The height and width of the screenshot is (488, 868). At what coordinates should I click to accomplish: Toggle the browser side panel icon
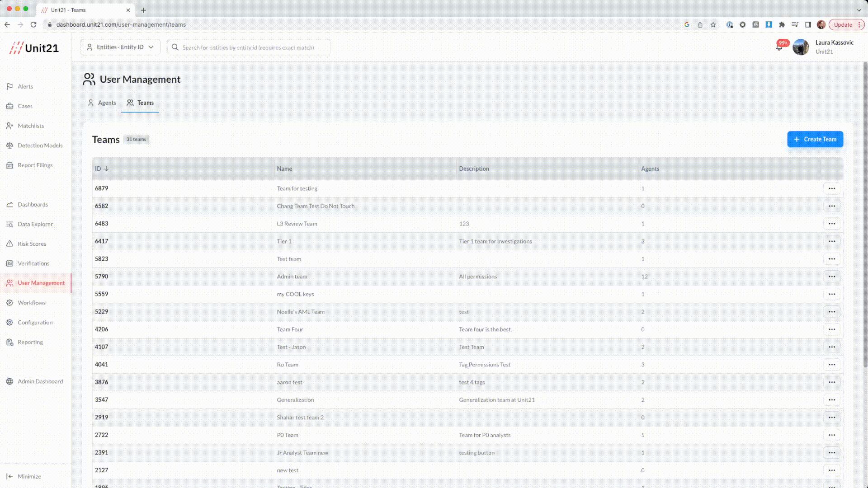coord(808,25)
